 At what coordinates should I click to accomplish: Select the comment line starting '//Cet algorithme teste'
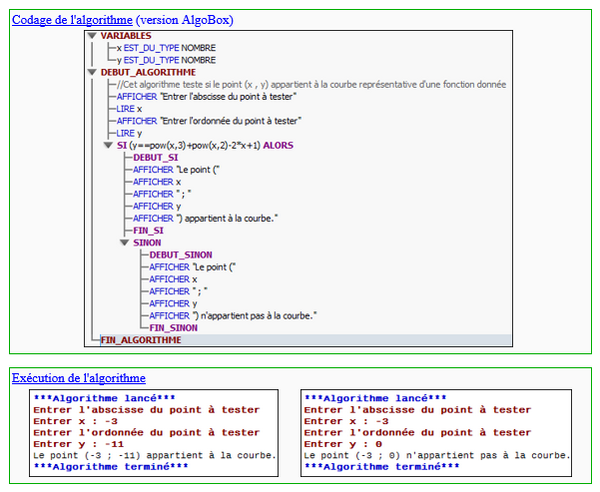(311, 85)
